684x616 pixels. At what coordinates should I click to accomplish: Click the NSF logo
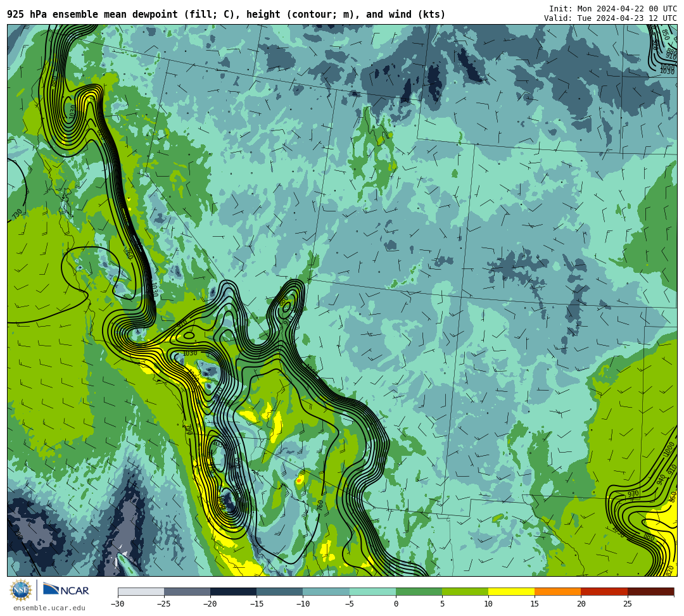[x=20, y=590]
